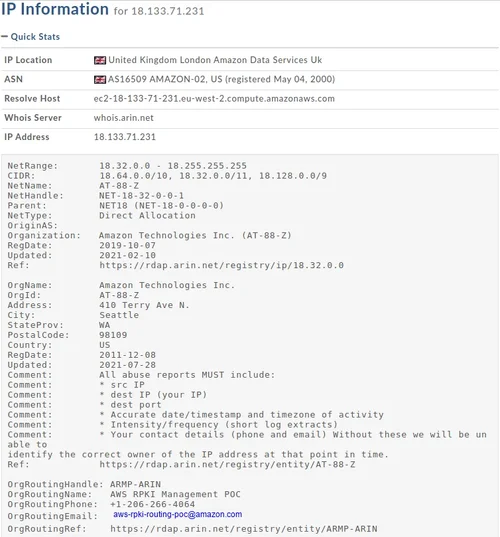
Task: Click OrgRoutingName value AWS RPKI Management POC
Action: coord(175,495)
